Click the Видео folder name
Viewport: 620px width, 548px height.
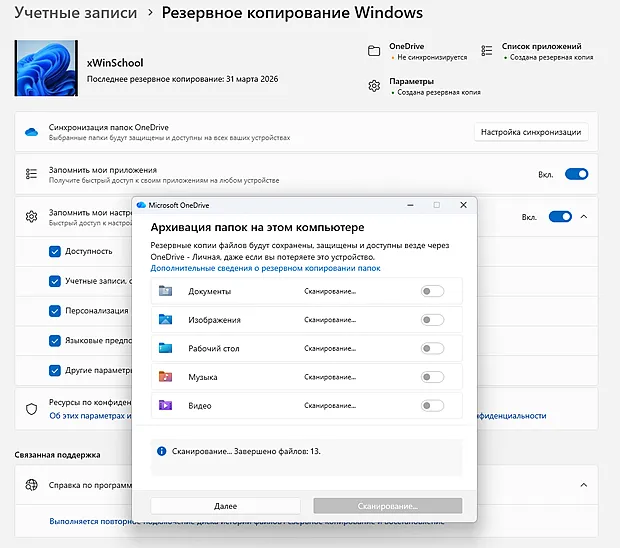pyautogui.click(x=200, y=406)
